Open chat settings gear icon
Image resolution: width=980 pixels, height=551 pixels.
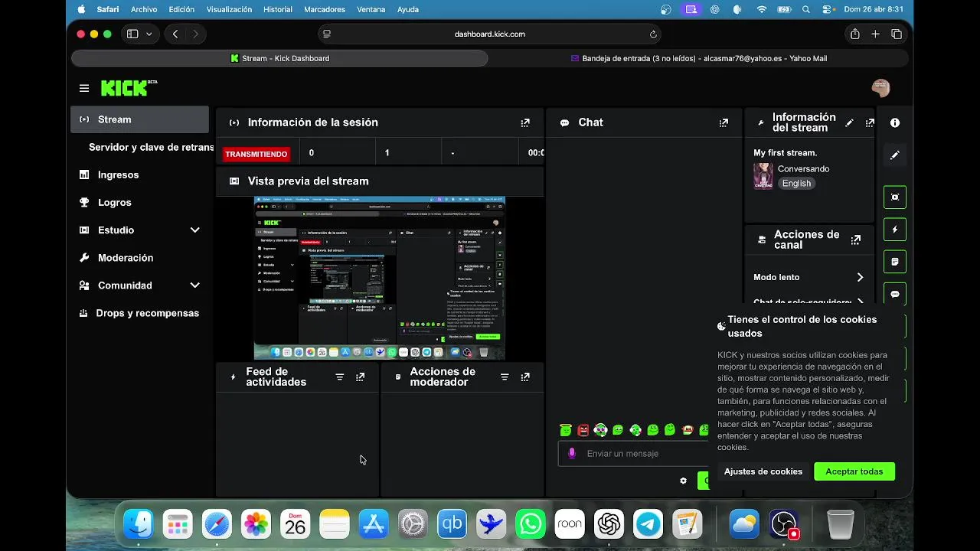(x=683, y=481)
